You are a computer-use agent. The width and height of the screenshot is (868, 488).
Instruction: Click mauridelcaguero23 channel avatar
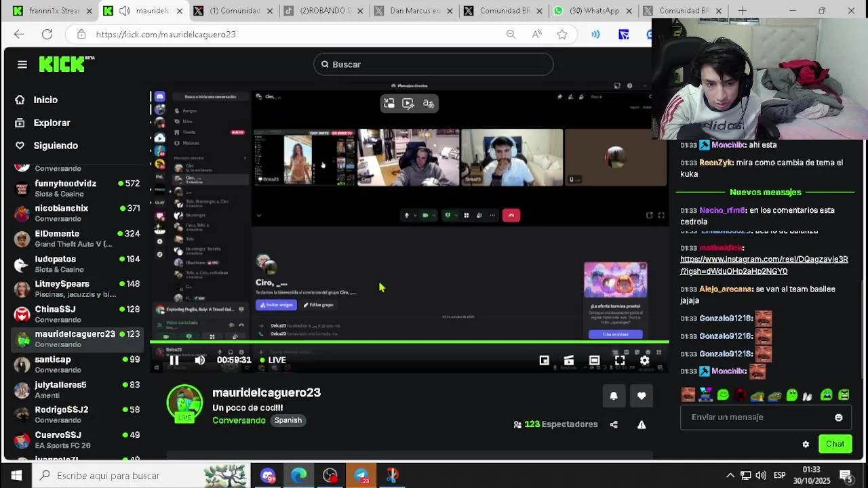[184, 403]
